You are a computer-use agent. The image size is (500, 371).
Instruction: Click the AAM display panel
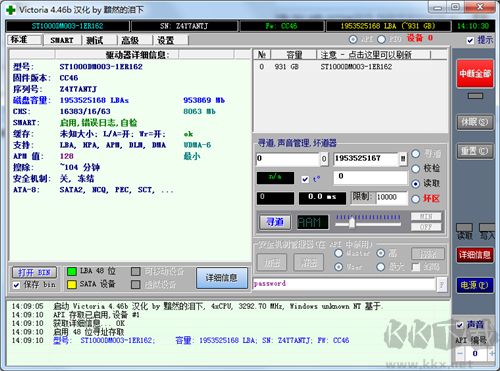click(x=312, y=222)
